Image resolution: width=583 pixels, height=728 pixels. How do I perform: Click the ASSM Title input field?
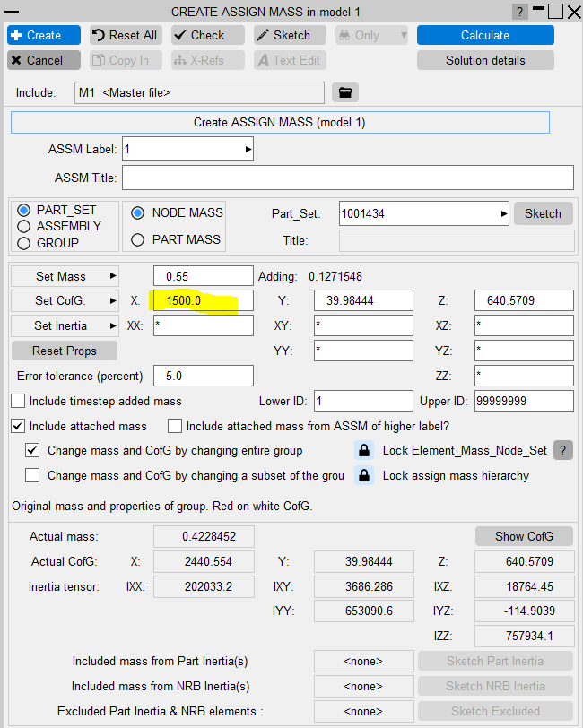[x=348, y=178]
